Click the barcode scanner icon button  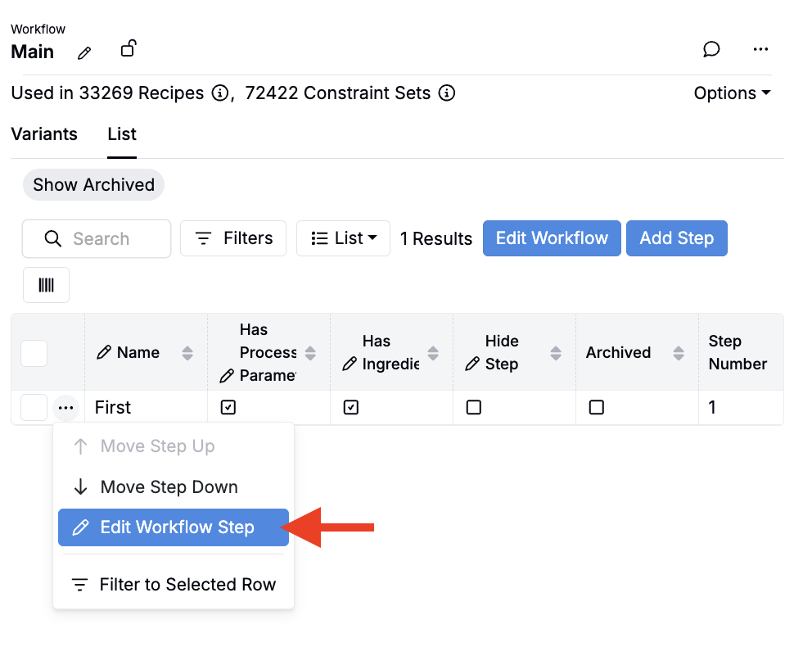click(x=46, y=285)
